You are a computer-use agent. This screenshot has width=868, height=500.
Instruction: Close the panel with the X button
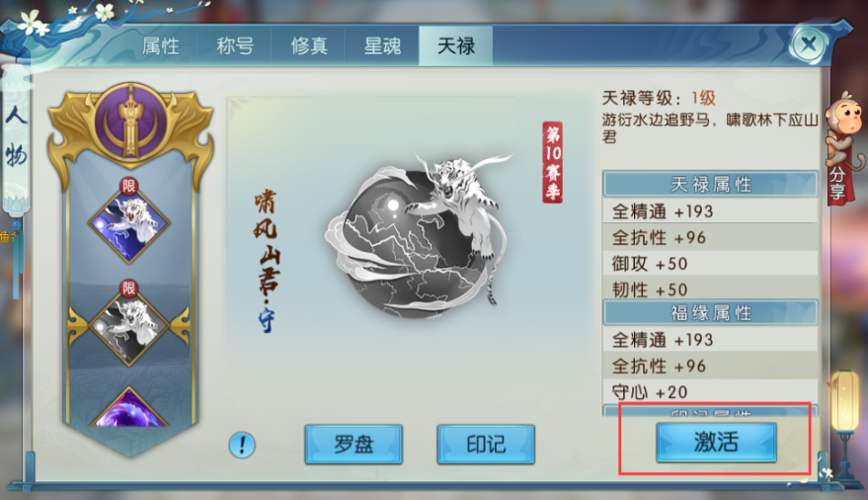click(808, 43)
